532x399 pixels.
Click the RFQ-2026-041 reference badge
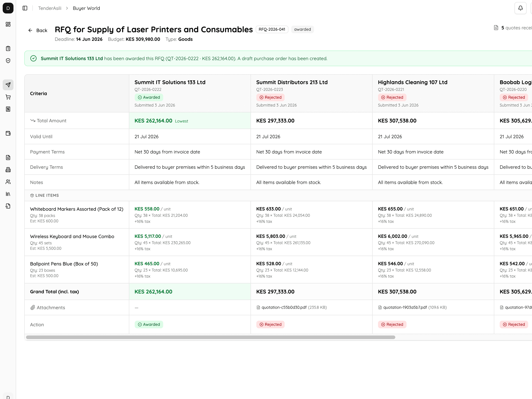pos(272,29)
